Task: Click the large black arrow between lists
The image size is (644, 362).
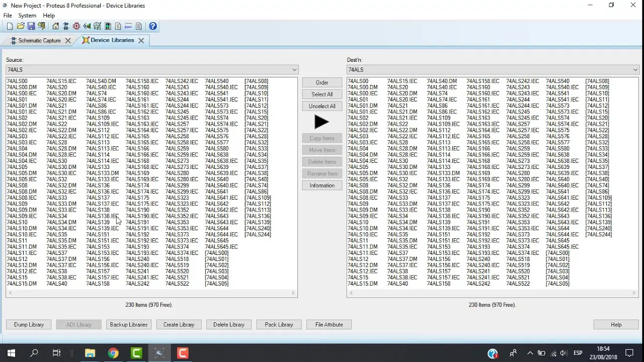Action: (x=321, y=122)
